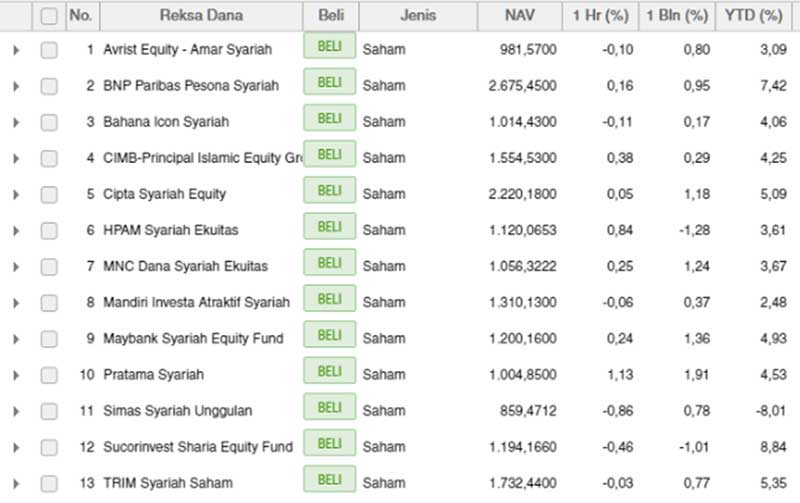Check the box for Avrist Equity - Amar Syariah

click(49, 50)
